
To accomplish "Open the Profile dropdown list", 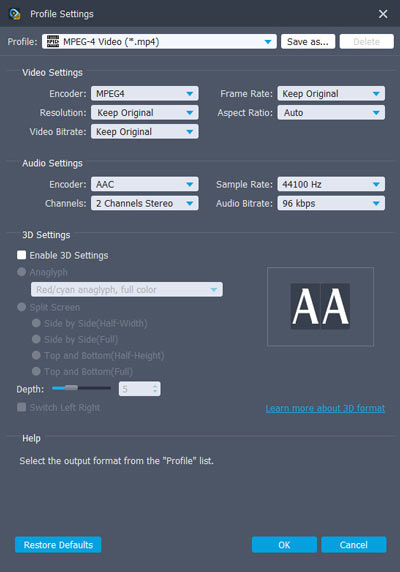I will pyautogui.click(x=159, y=42).
